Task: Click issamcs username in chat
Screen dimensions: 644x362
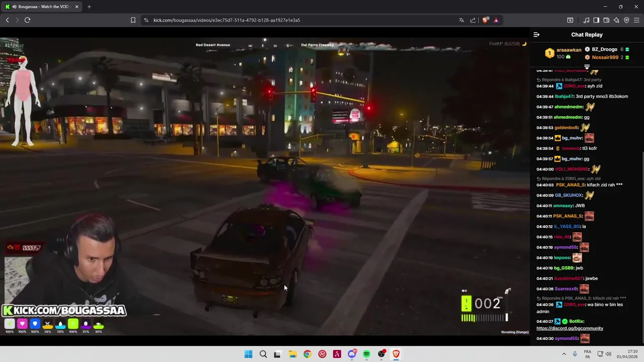Action: pyautogui.click(x=571, y=148)
